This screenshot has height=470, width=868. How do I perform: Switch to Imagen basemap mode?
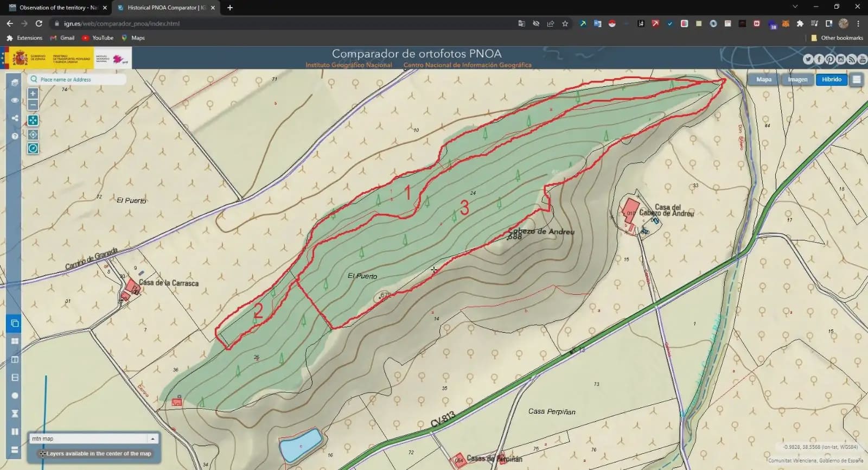[797, 79]
